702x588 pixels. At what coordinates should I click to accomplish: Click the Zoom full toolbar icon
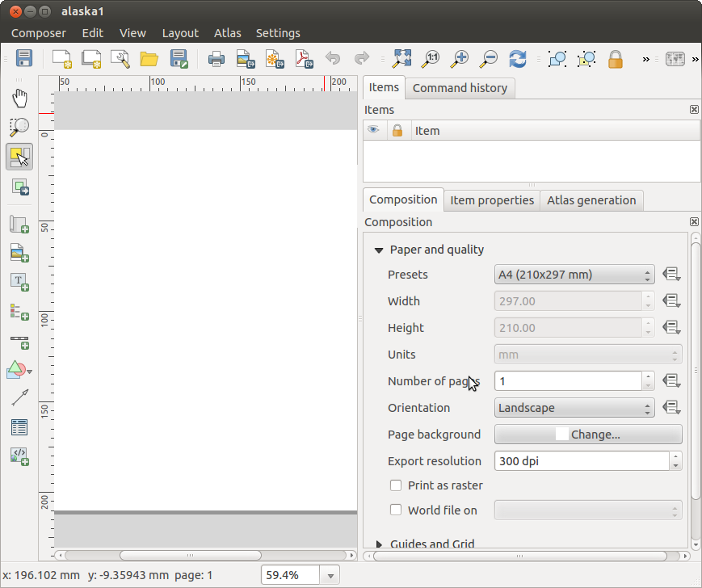401,59
